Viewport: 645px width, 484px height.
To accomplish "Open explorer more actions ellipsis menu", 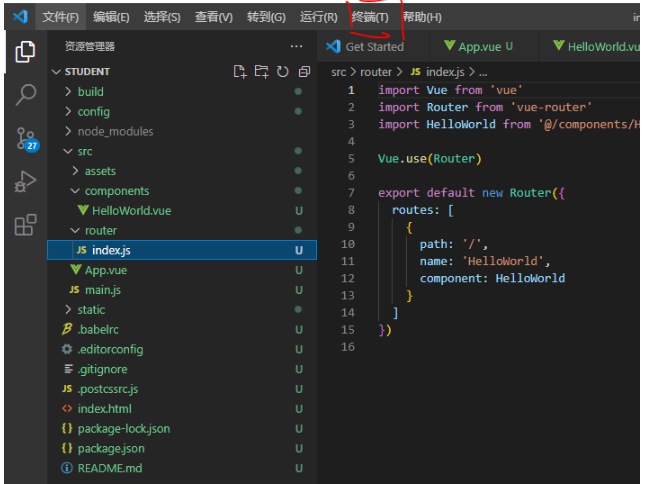I will (296, 46).
